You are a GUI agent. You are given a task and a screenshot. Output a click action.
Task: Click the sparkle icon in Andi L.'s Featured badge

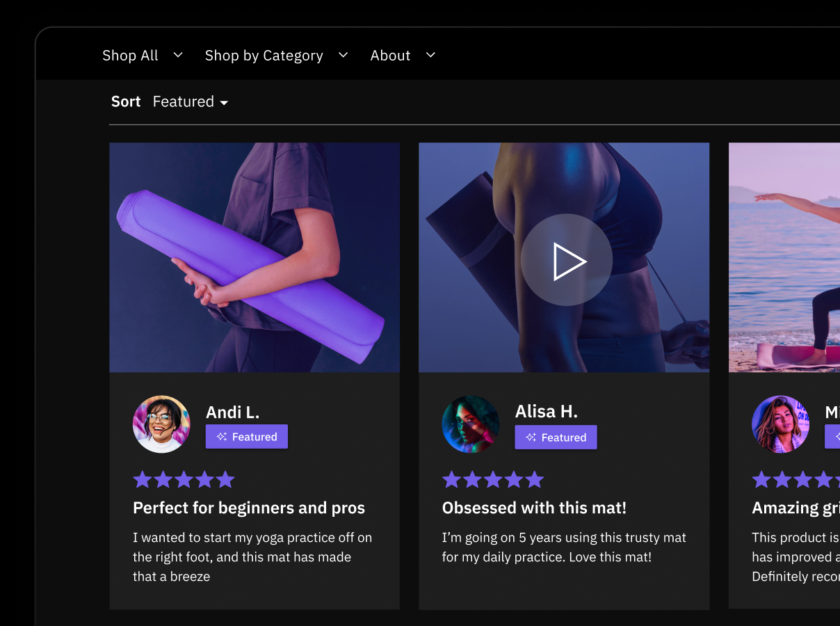[221, 436]
